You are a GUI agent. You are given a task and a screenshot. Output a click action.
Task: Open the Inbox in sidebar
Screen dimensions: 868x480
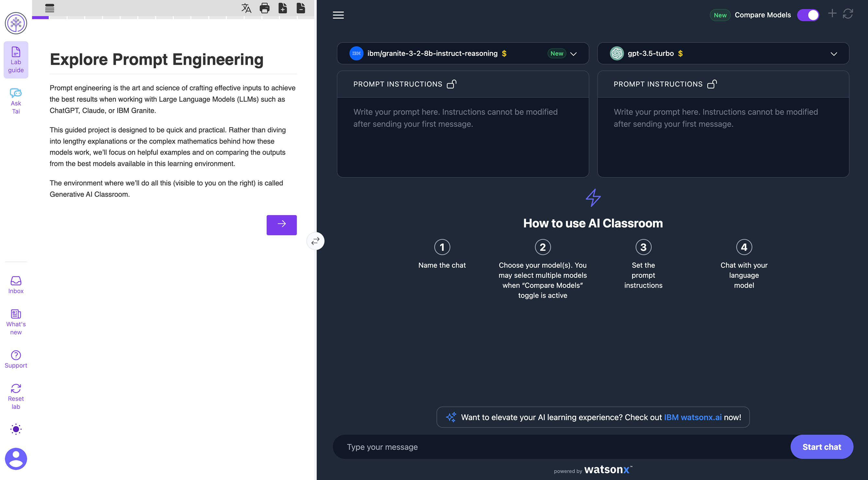(x=16, y=285)
